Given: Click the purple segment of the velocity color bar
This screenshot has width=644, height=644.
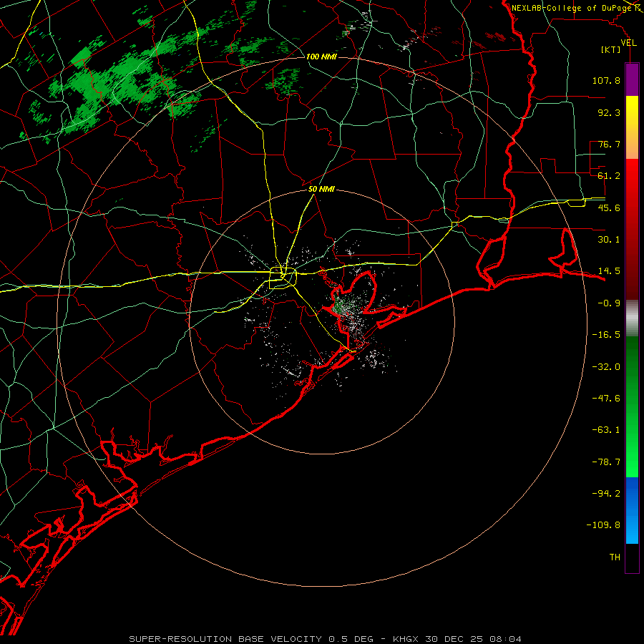Looking at the screenshot, I should pos(632,79).
